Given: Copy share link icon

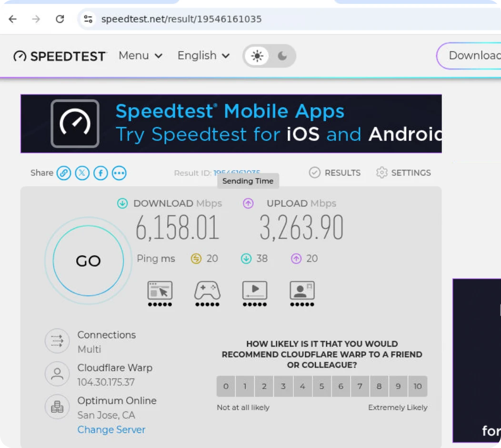Looking at the screenshot, I should 64,173.
